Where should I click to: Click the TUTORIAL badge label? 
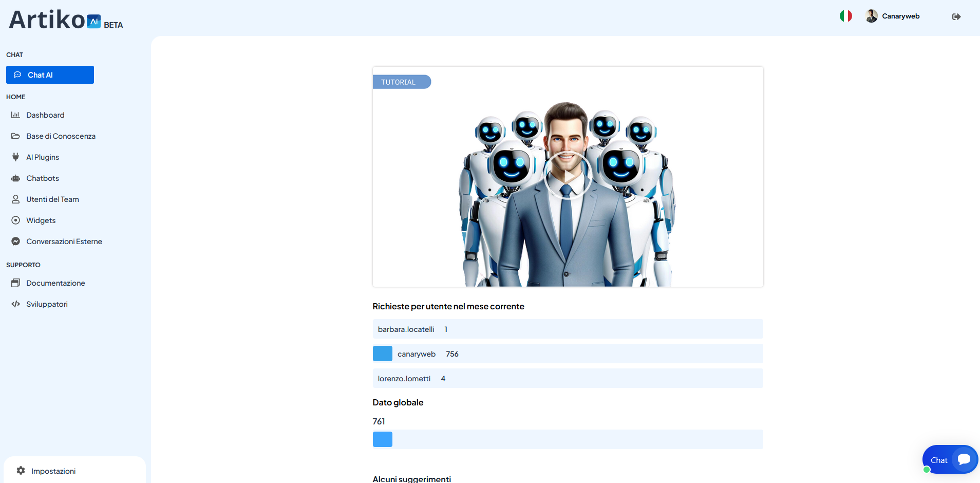[x=401, y=82]
